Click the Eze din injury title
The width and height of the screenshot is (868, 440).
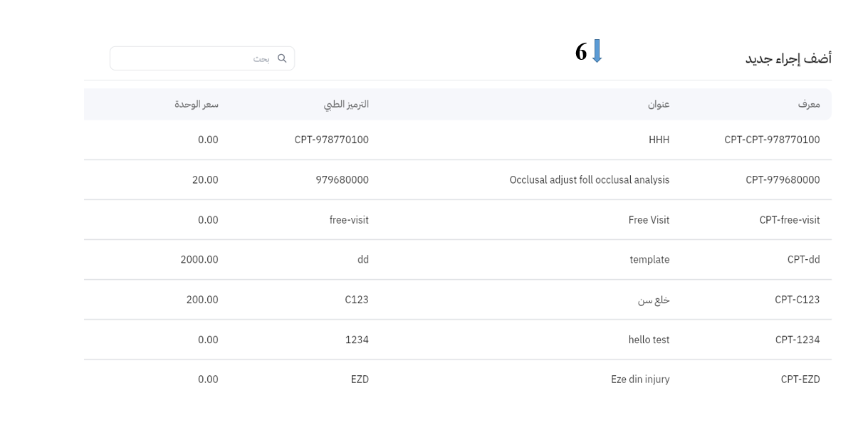click(640, 379)
